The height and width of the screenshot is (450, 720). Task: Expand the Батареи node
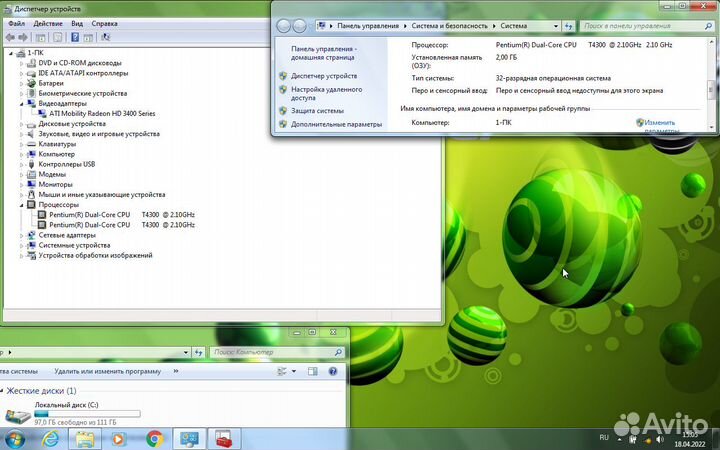pos(21,83)
